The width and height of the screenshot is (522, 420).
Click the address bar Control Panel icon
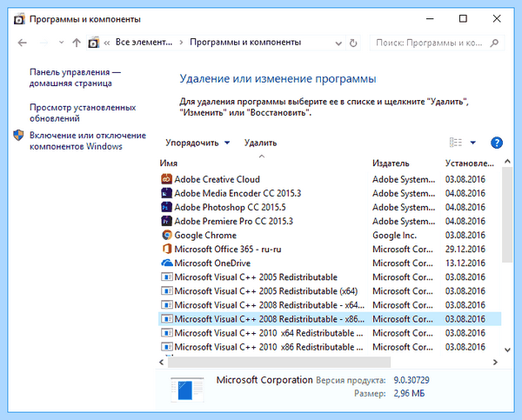click(94, 43)
